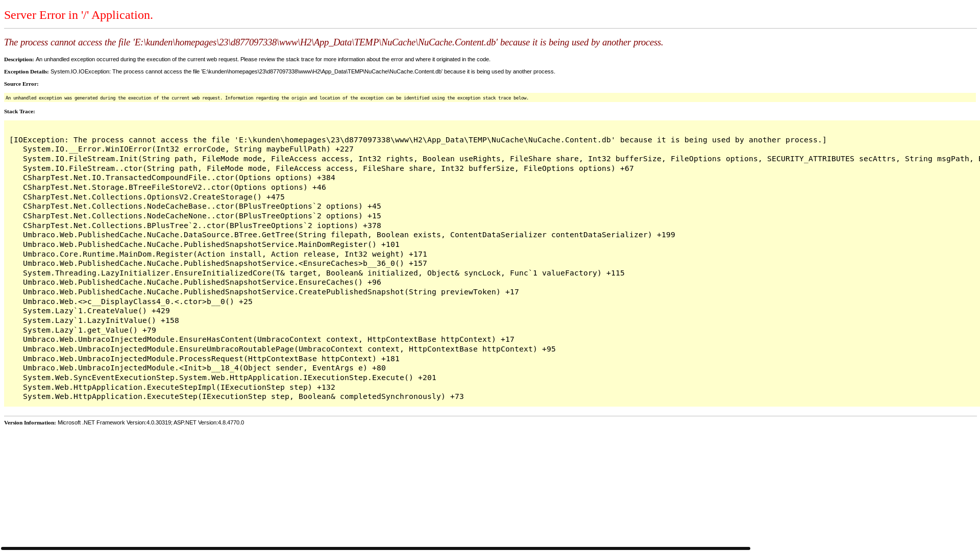Click the 'DataSource.BTree.GetTree' stack line
Image resolution: width=980 pixels, height=551 pixels.
tap(349, 235)
